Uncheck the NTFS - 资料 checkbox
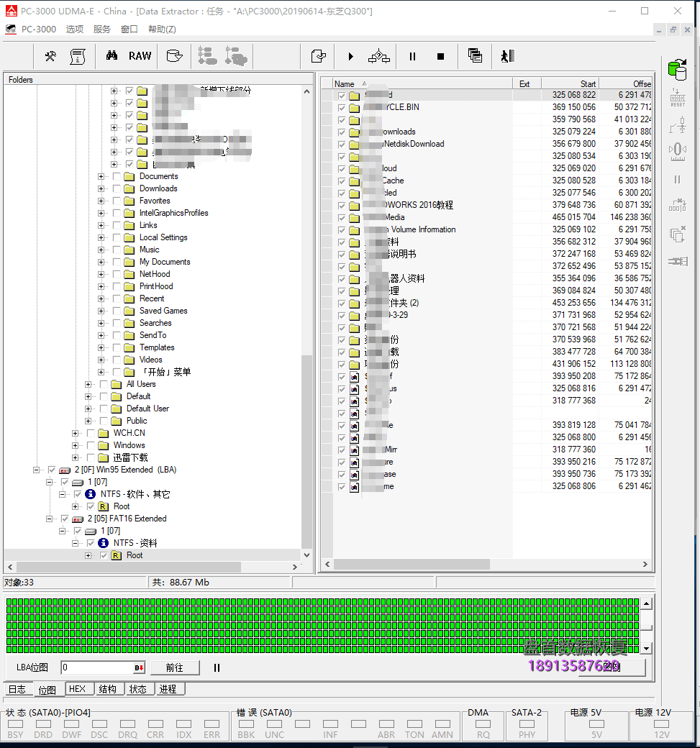 point(91,543)
